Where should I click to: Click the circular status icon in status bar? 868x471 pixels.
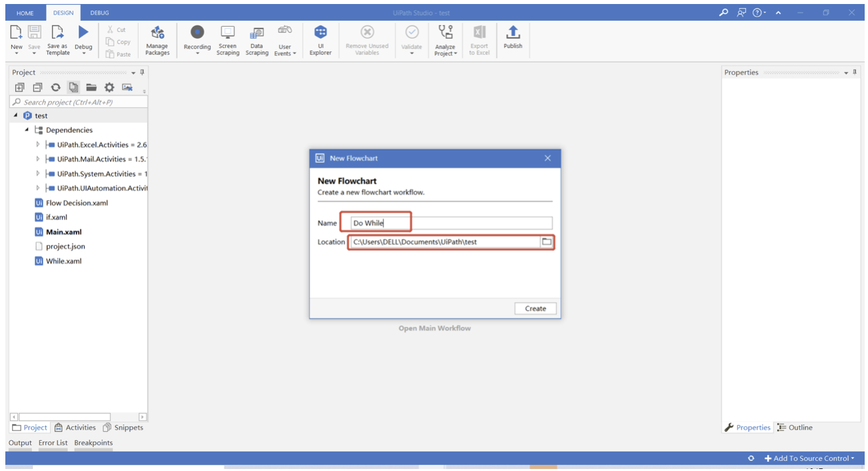pos(751,458)
